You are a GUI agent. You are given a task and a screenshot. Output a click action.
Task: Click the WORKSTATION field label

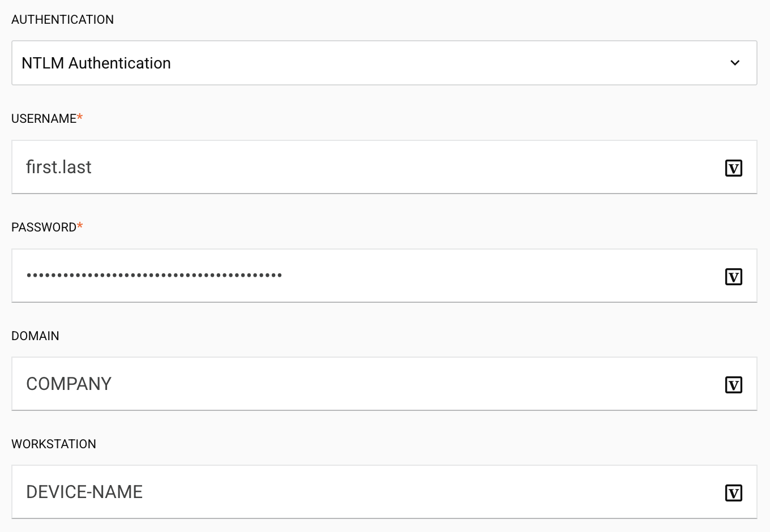tap(54, 444)
